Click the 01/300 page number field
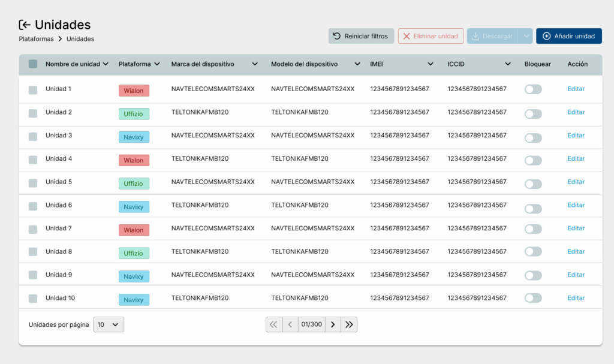The image size is (614, 364). (311, 324)
